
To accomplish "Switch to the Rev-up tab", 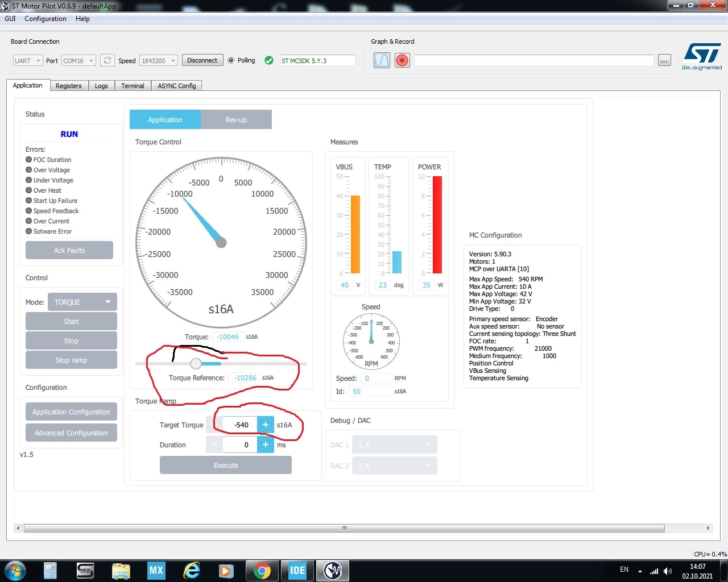I will pyautogui.click(x=236, y=119).
